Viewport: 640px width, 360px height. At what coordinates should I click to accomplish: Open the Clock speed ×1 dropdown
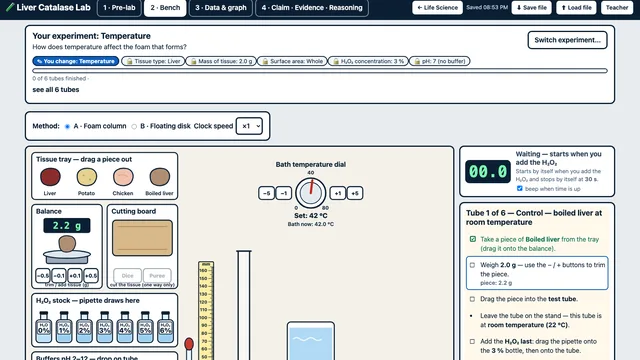249,126
